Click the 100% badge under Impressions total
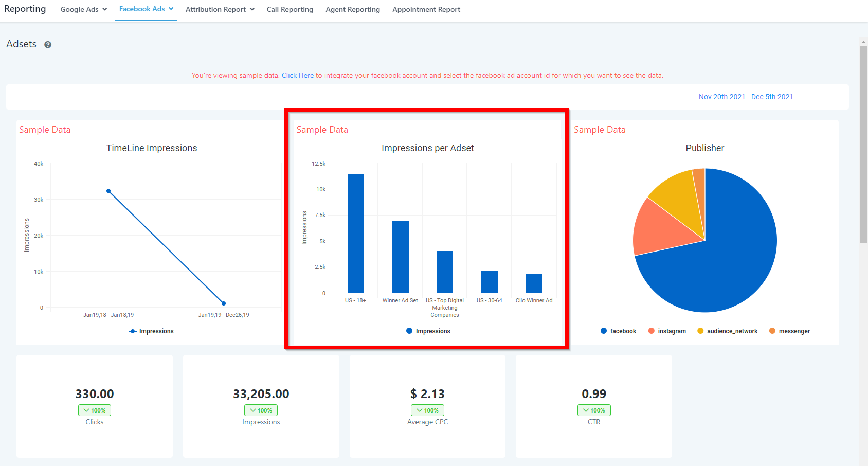Image resolution: width=868 pixels, height=466 pixels. click(261, 410)
